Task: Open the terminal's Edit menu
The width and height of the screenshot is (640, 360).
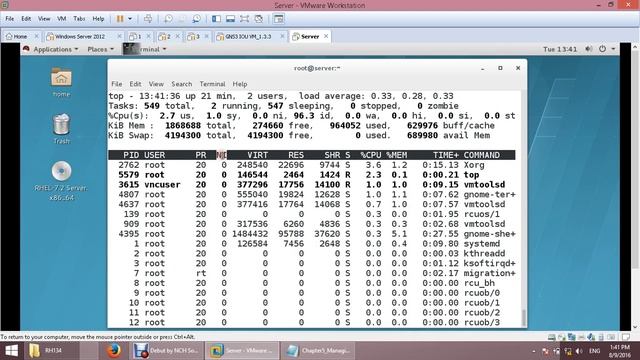Action: [135, 84]
